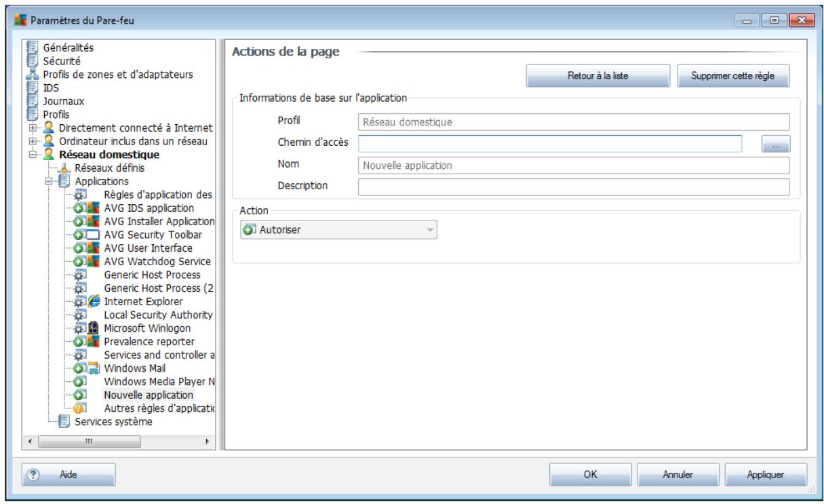Select the Services système label

[113, 421]
